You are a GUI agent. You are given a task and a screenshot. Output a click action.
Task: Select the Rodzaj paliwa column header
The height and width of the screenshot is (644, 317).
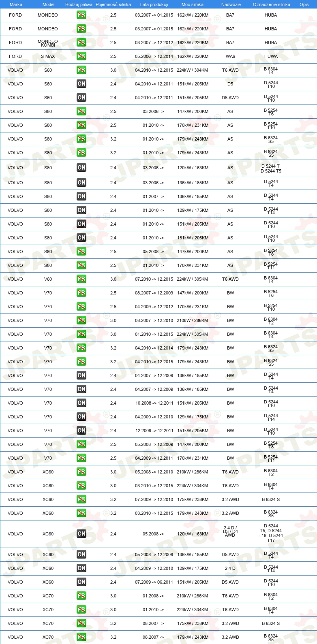(79, 4)
